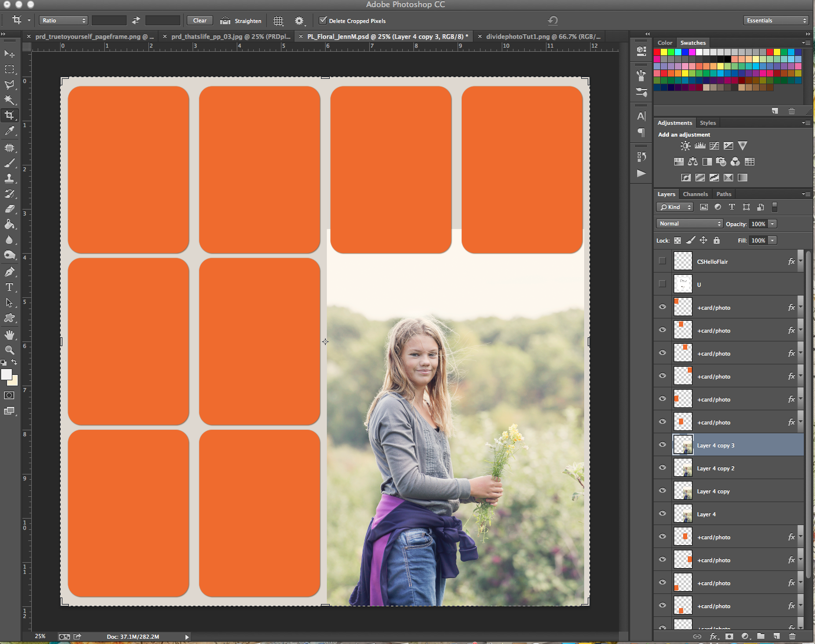Click the Brightness/Contrast adjustment icon
Image resolution: width=815 pixels, height=644 pixels.
(x=685, y=146)
